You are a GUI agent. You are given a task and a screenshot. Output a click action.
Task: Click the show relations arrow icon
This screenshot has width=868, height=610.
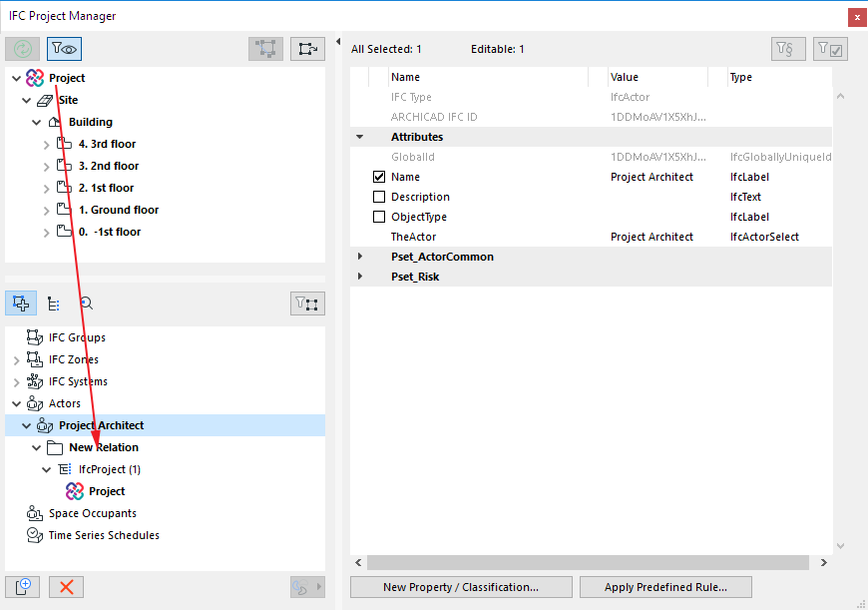[x=307, y=49]
